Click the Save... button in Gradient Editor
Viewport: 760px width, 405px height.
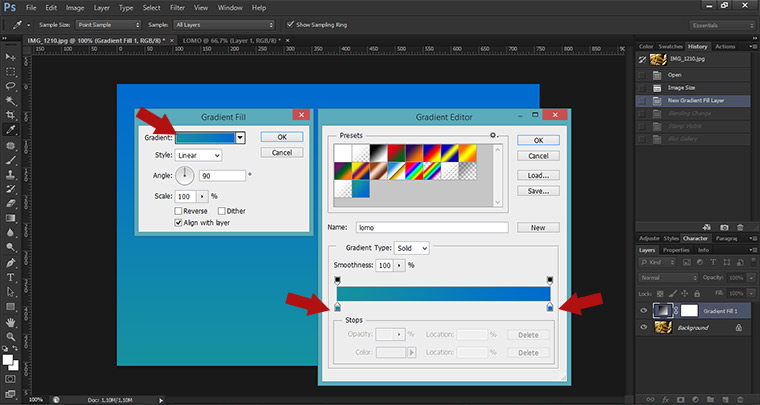coord(538,190)
